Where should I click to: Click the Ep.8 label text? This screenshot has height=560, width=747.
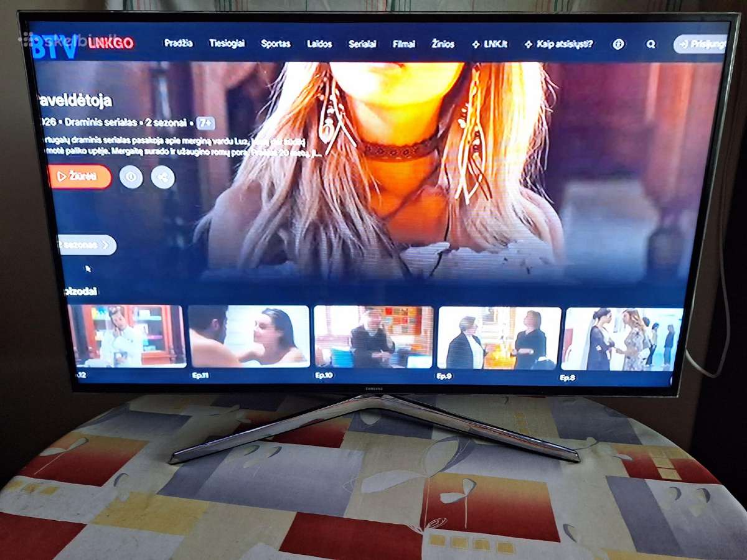click(x=567, y=377)
